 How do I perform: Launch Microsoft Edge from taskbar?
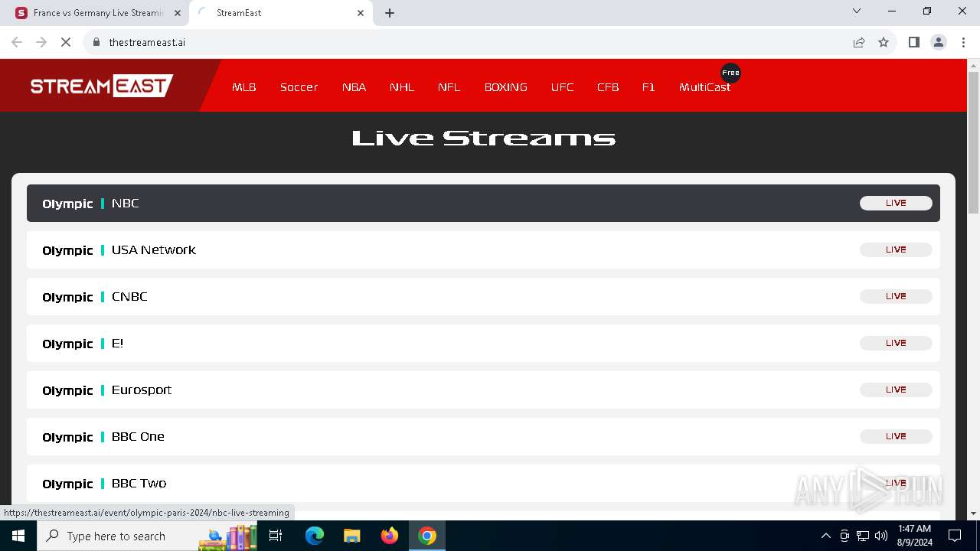(315, 536)
